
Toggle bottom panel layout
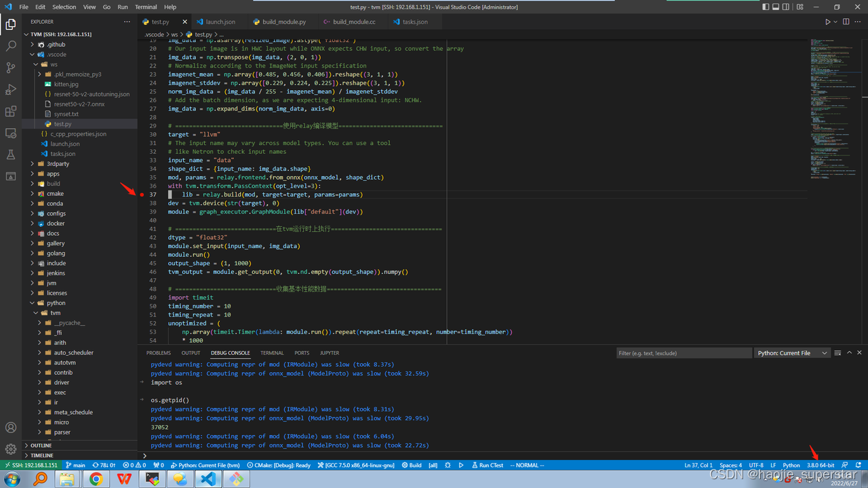(776, 7)
